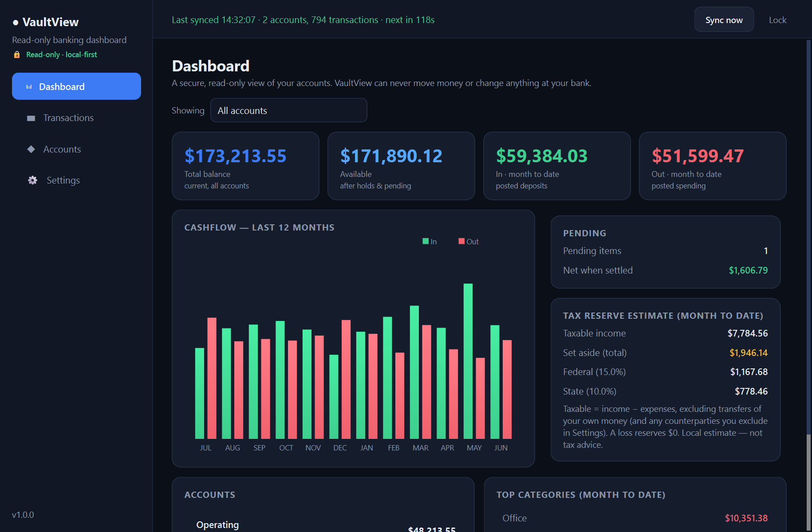
Task: Click the $778.46 state amount
Action: point(751,391)
